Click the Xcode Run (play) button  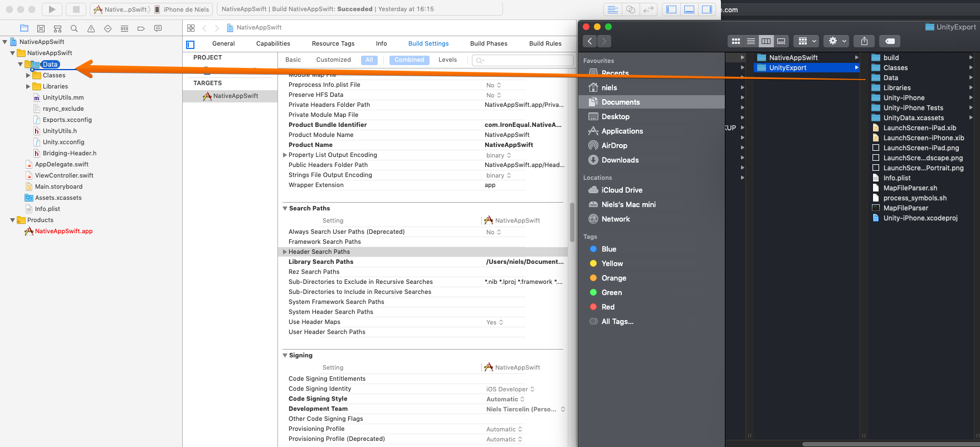coord(52,9)
